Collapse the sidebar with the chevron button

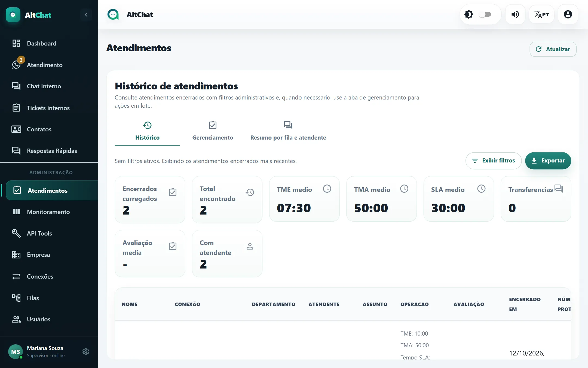click(x=86, y=15)
